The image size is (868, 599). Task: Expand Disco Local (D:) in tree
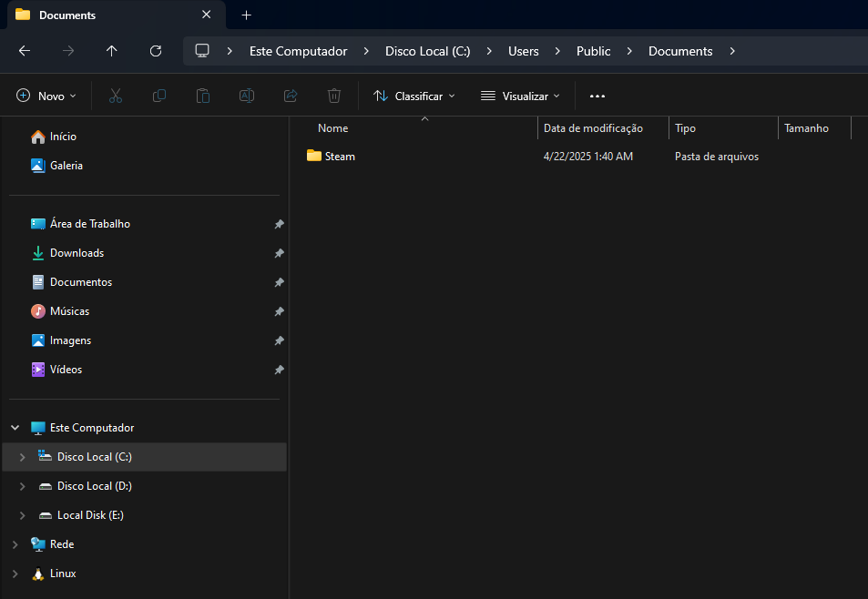point(23,486)
